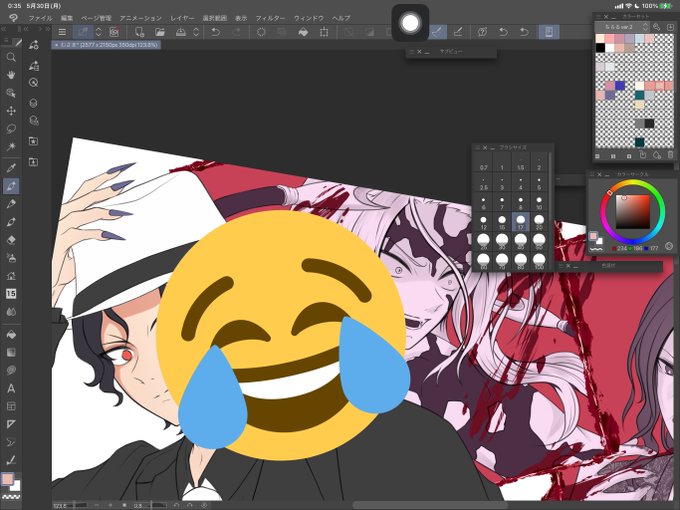This screenshot has height=510, width=680.
Task: Switch to sub drawing color in toolbar bottom
Action: pos(16,486)
